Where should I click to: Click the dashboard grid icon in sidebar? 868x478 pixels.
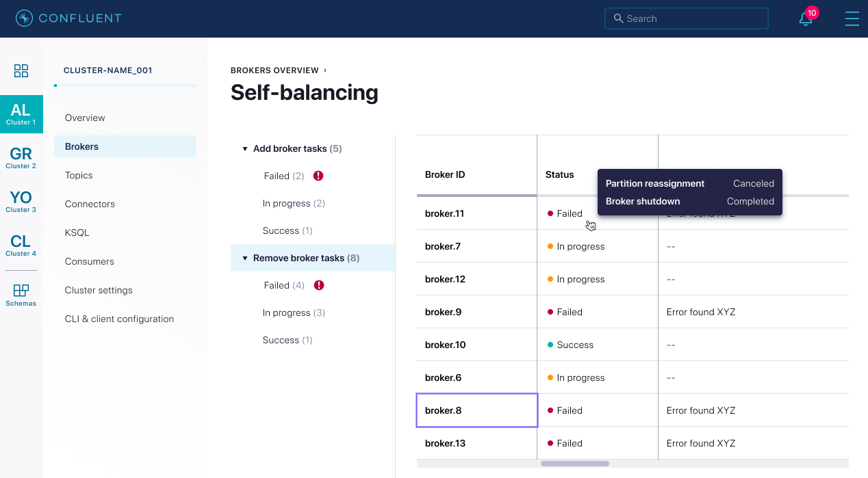click(x=21, y=70)
